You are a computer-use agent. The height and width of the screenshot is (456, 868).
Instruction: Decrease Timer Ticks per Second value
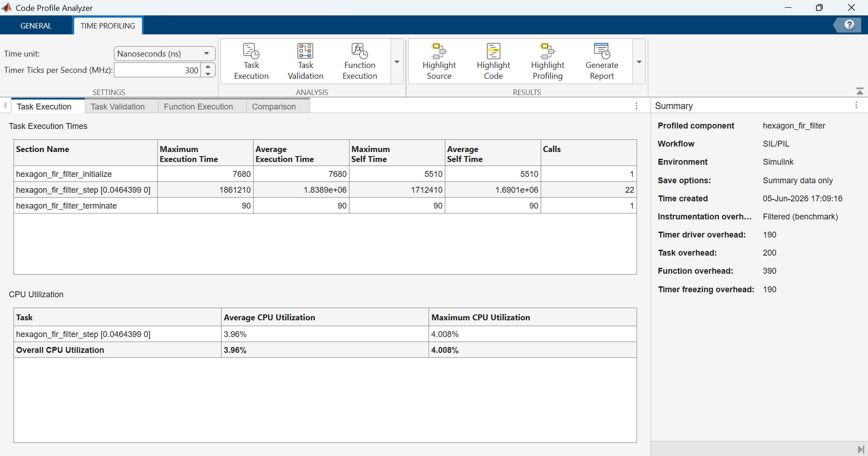click(208, 74)
